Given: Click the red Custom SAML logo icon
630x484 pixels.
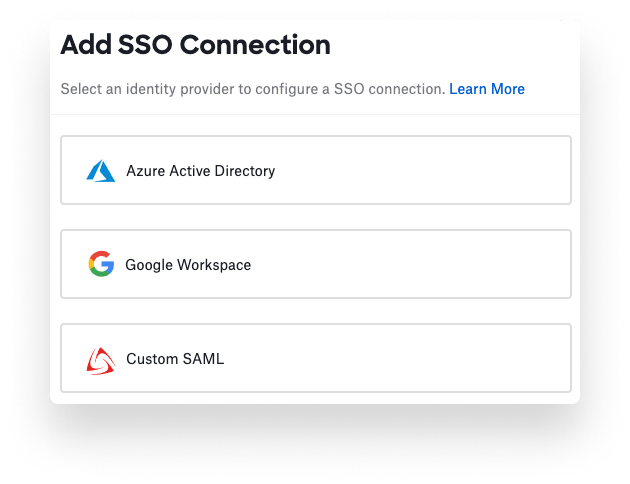Looking at the screenshot, I should (x=101, y=359).
